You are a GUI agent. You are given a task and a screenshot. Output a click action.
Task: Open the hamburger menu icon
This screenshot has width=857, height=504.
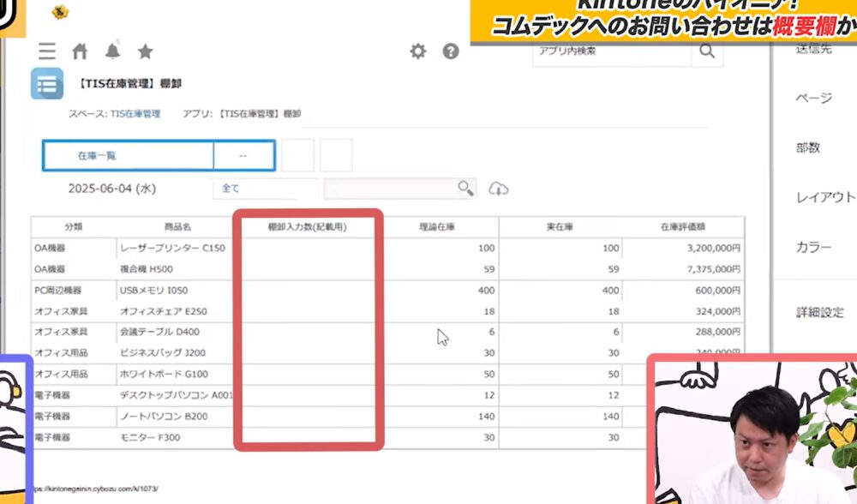click(47, 51)
